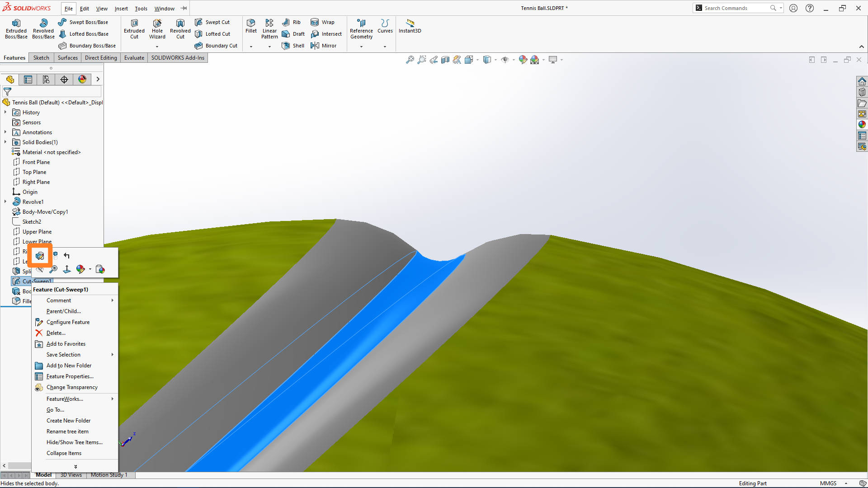Open the Swept Cut tool
The width and height of the screenshot is (868, 488).
pos(212,22)
